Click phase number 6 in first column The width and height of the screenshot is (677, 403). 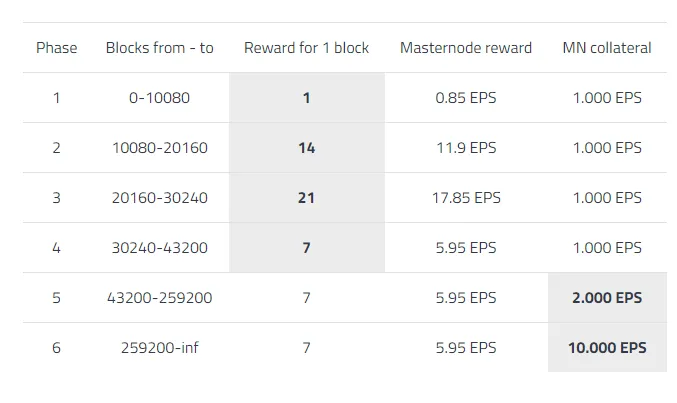57,348
